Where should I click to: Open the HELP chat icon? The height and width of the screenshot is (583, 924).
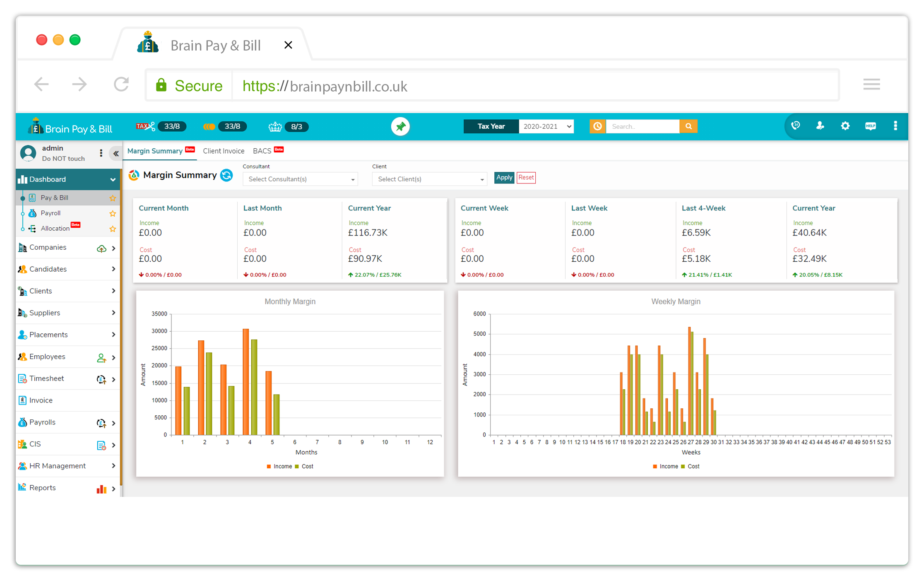870,126
